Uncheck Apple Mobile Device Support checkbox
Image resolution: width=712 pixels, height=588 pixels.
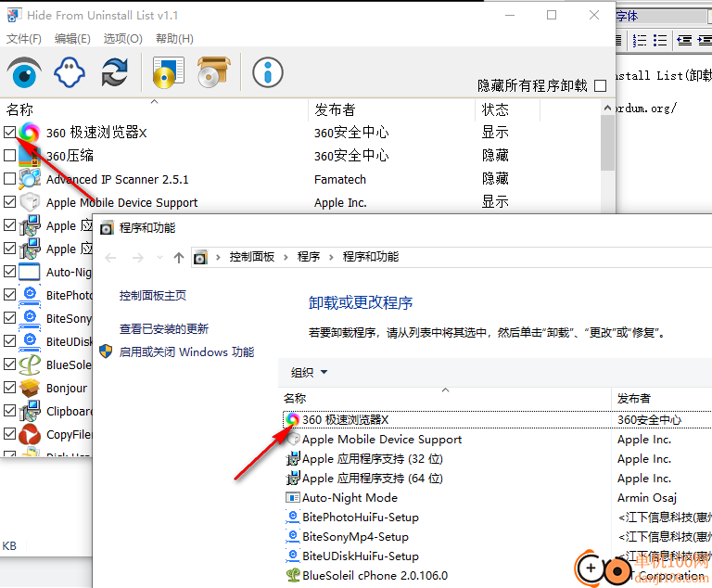click(x=9, y=202)
